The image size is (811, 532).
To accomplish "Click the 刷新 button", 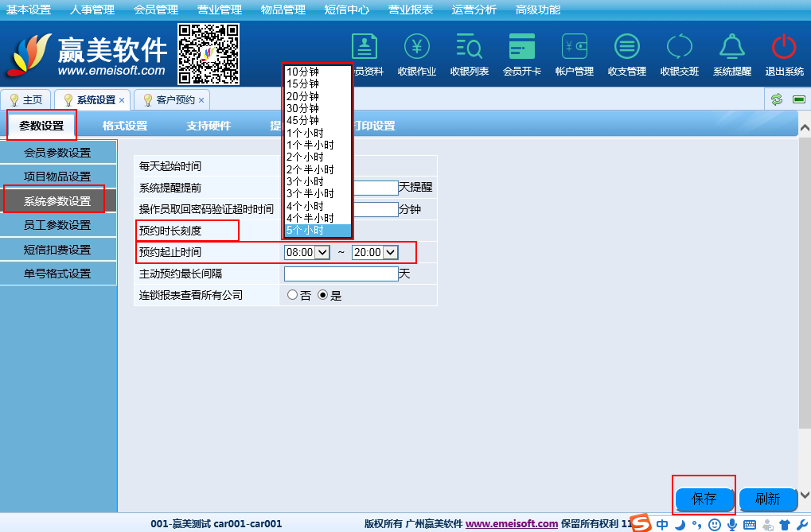I will pyautogui.click(x=767, y=499).
